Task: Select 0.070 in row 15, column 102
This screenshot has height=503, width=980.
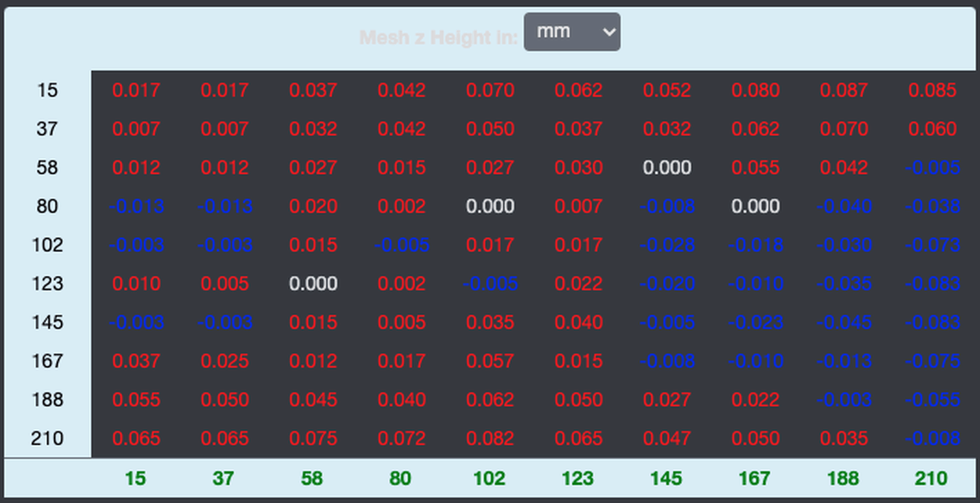Action: pos(490,90)
